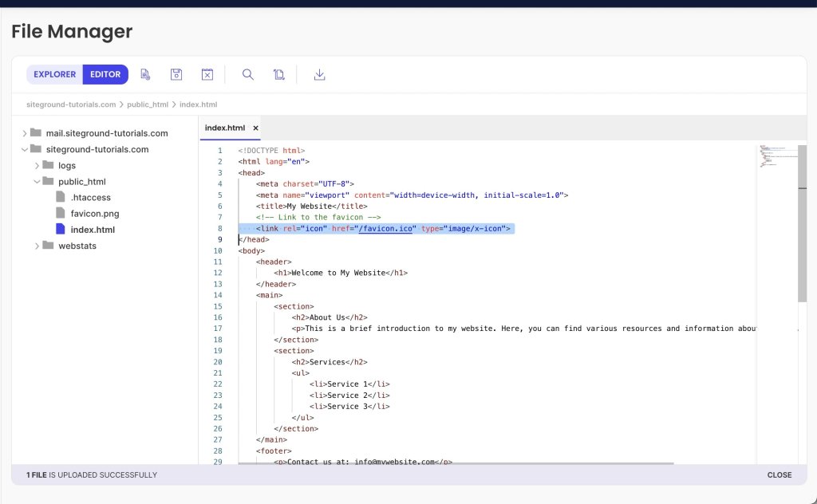This screenshot has width=817, height=504.
Task: Click the public_html folder icon
Action: coord(48,181)
